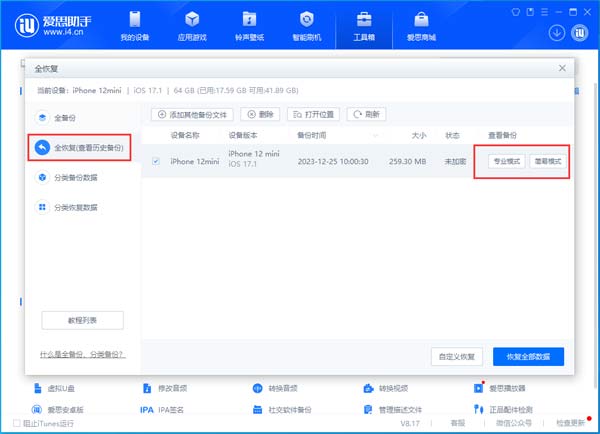Open the IPA签名 tool in the toolbox window
Screen dimensions: 600x434
[x=162, y=410]
